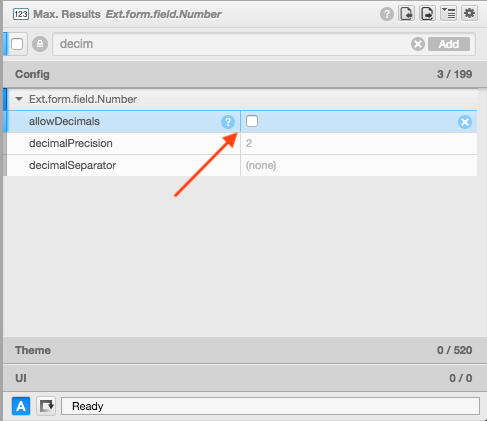The image size is (487, 421).
Task: Click the help question mark icon in header
Action: (387, 14)
